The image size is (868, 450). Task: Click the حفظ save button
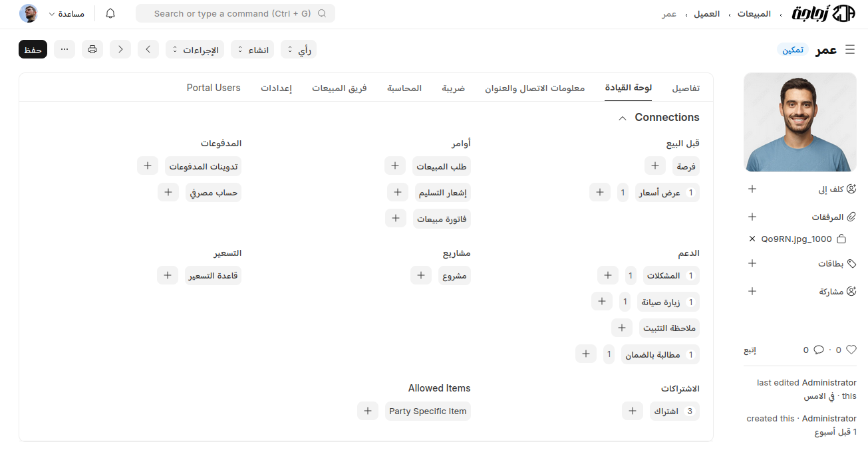coord(33,49)
